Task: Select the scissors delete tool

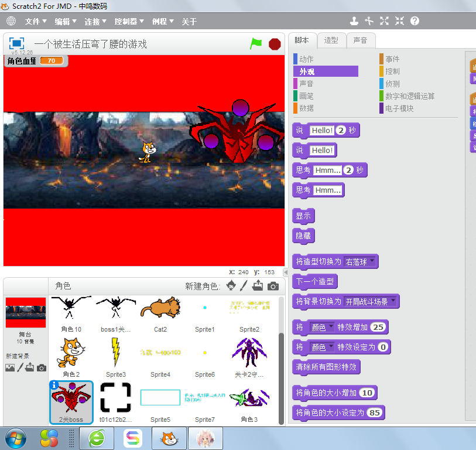Action: [369, 21]
